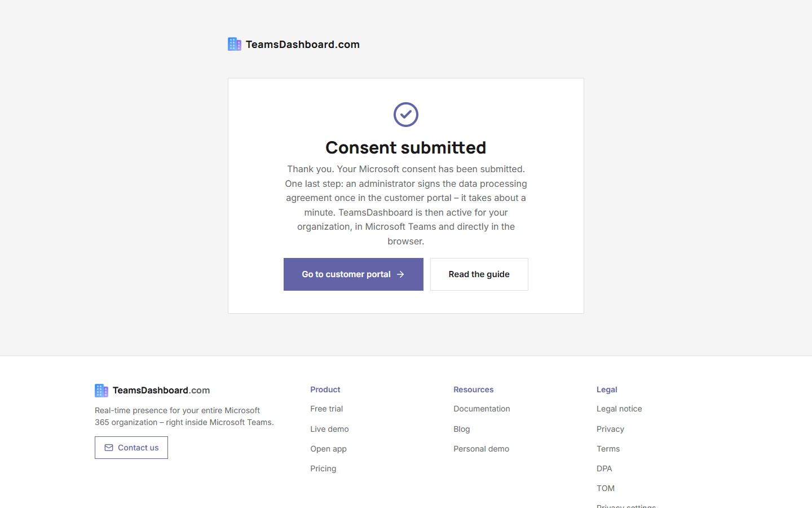The height and width of the screenshot is (508, 812).
Task: Click the TOM link in Legal column
Action: [606, 488]
